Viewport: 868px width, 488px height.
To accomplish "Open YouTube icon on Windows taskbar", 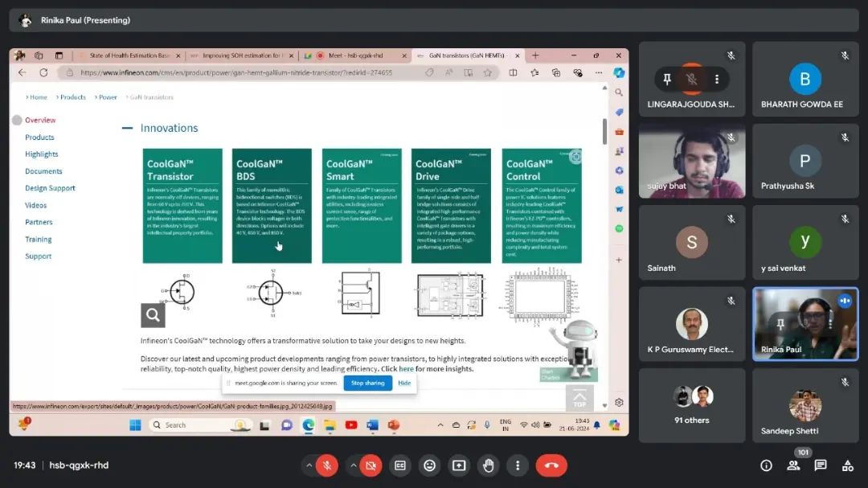I will [x=351, y=424].
